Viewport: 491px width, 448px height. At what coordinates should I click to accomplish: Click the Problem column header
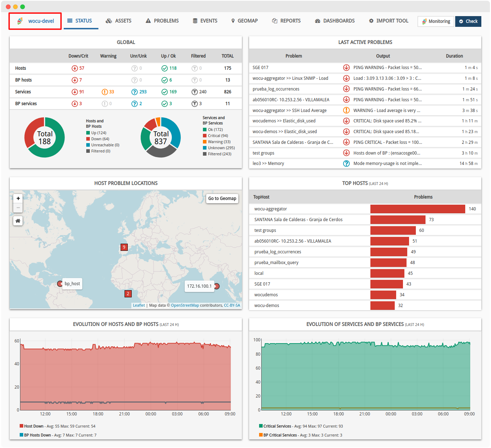293,56
